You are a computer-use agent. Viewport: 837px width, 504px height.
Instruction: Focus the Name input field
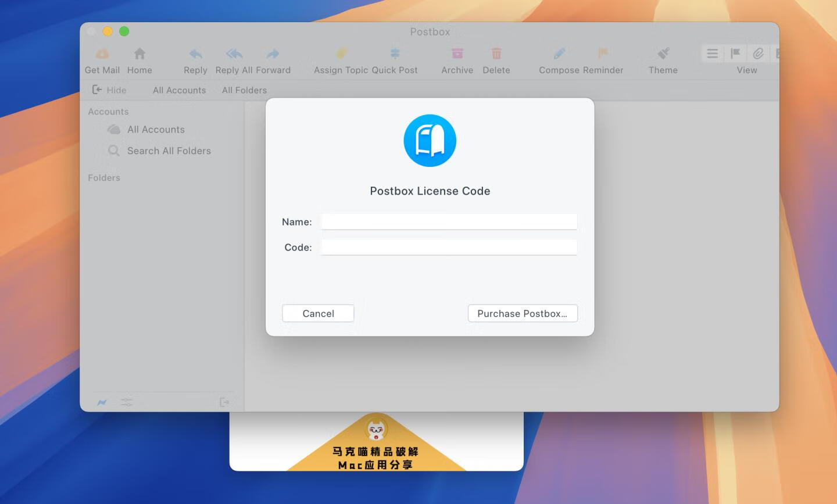449,221
